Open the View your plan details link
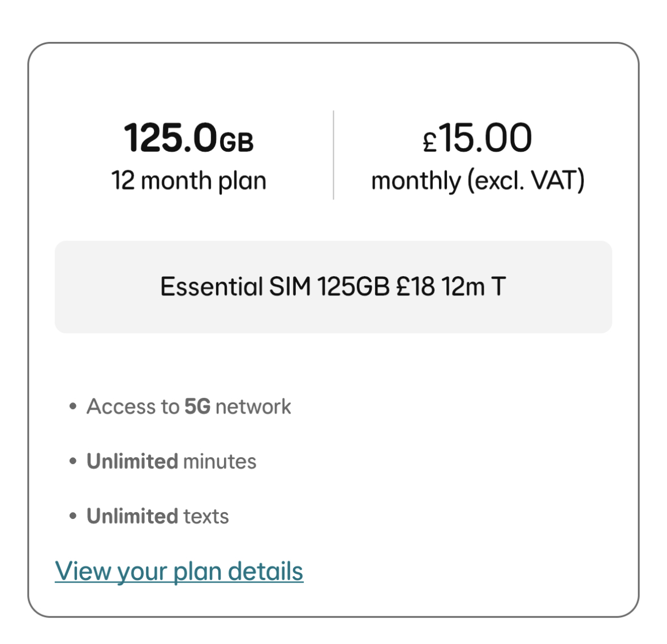The width and height of the screenshot is (667, 644). click(179, 571)
